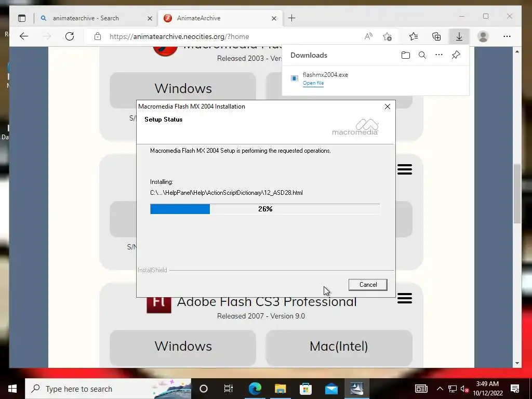
Task: Open Microsoft Store from the taskbar
Action: [x=305, y=389]
